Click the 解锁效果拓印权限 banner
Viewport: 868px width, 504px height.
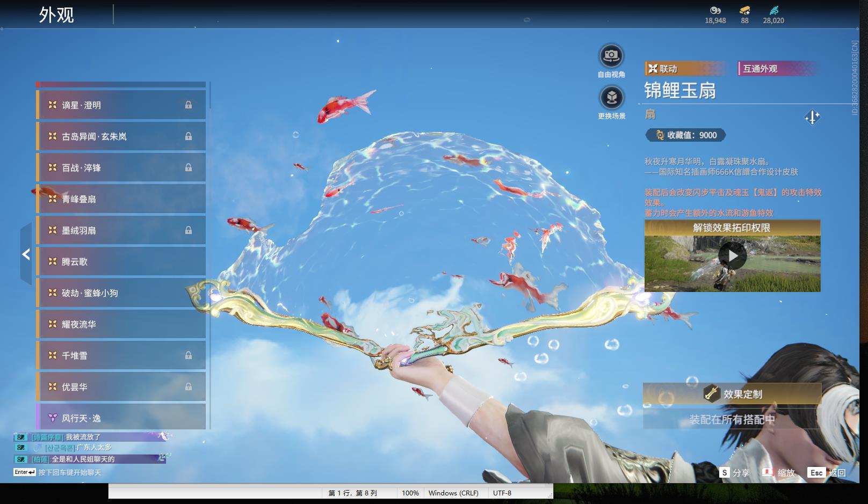[x=732, y=228]
